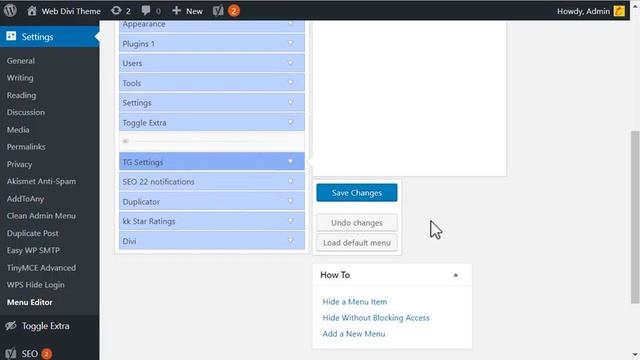Click the SEO Yoast icon in sidebar

coord(11,353)
